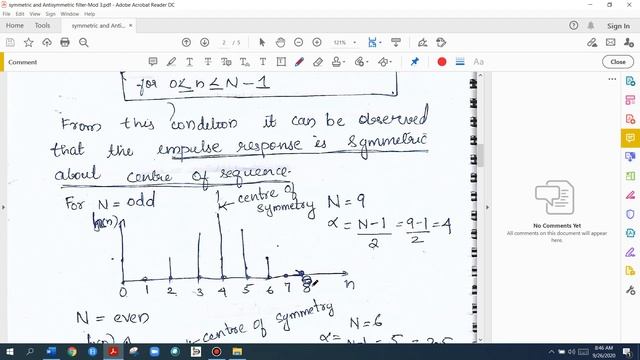Open Windows Start menu
Screen dimensions: 640x360
pyautogui.click(x=9, y=351)
